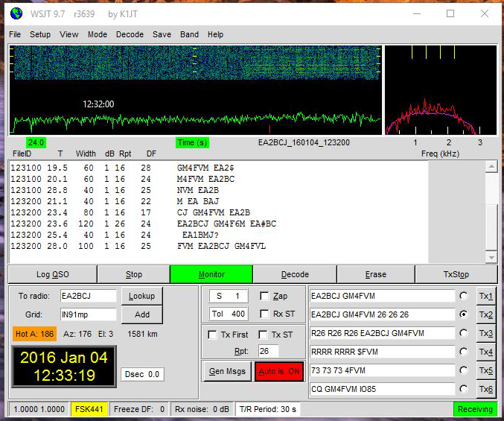The height and width of the screenshot is (421, 504).
Task: Select the Tx5 message radio button
Action: (464, 370)
